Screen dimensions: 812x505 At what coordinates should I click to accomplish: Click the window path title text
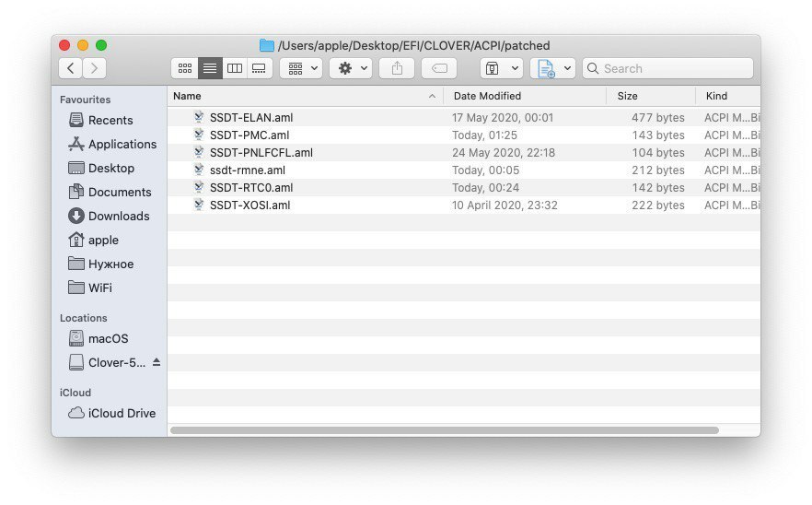[413, 46]
